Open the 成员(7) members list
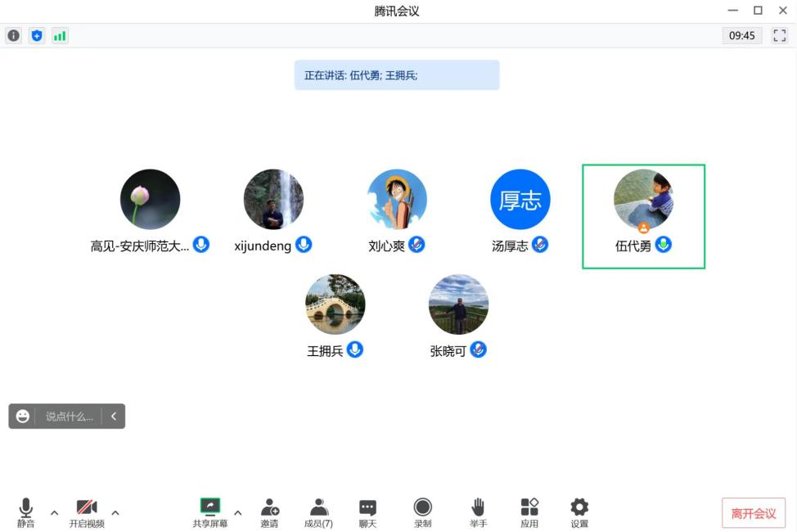Screen dimensions: 797x532 click(318, 507)
